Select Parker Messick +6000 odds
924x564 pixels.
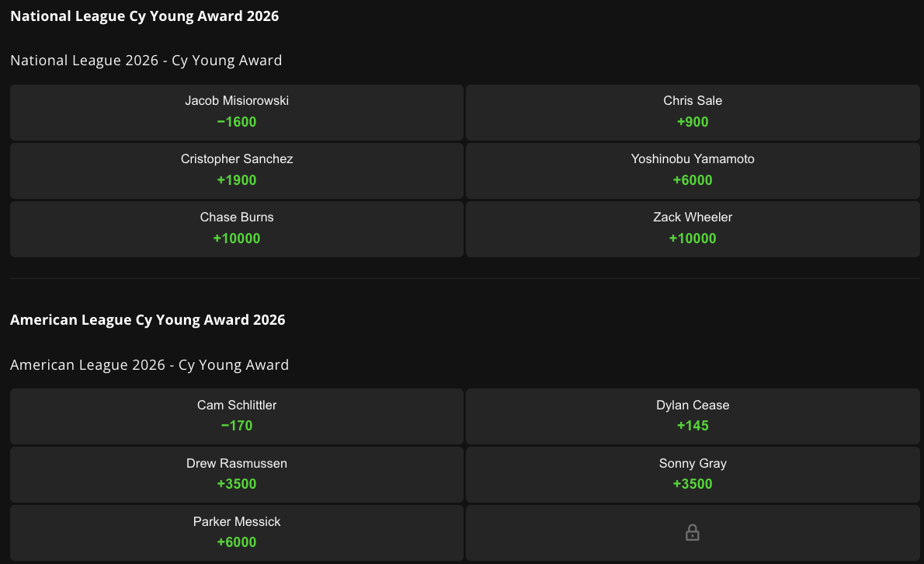point(236,533)
